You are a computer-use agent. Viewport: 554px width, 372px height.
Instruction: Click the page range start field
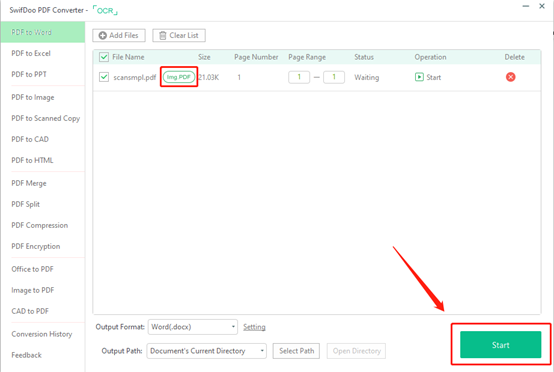pos(299,77)
